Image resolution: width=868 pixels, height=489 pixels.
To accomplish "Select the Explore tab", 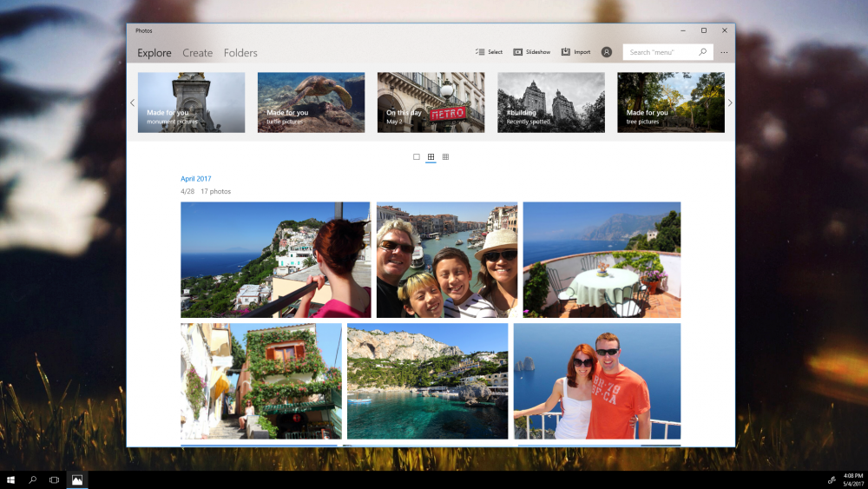I will tap(155, 53).
